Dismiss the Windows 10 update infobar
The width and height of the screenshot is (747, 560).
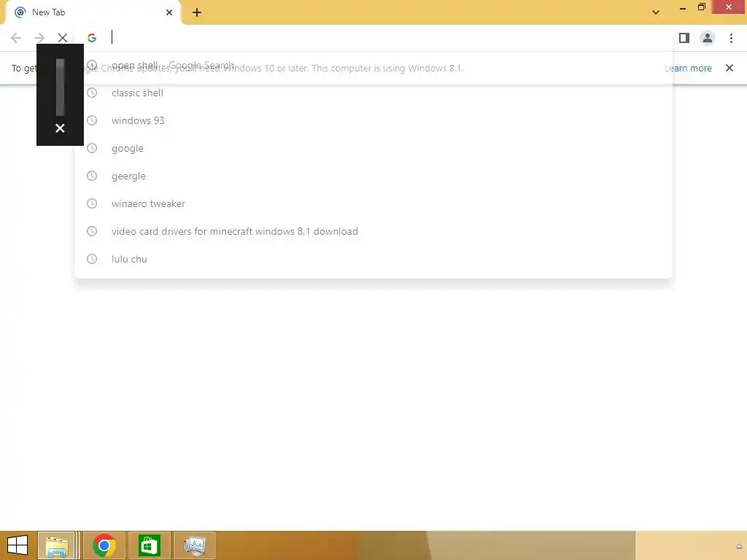coord(729,68)
